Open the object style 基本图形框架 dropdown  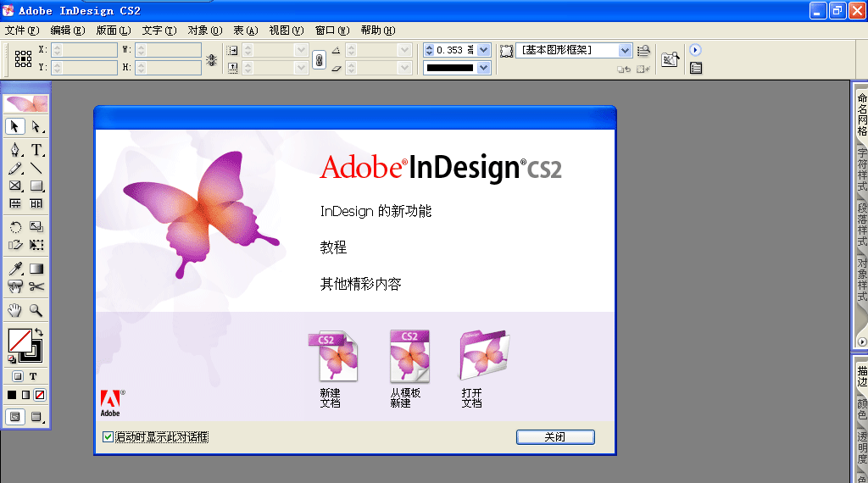625,50
